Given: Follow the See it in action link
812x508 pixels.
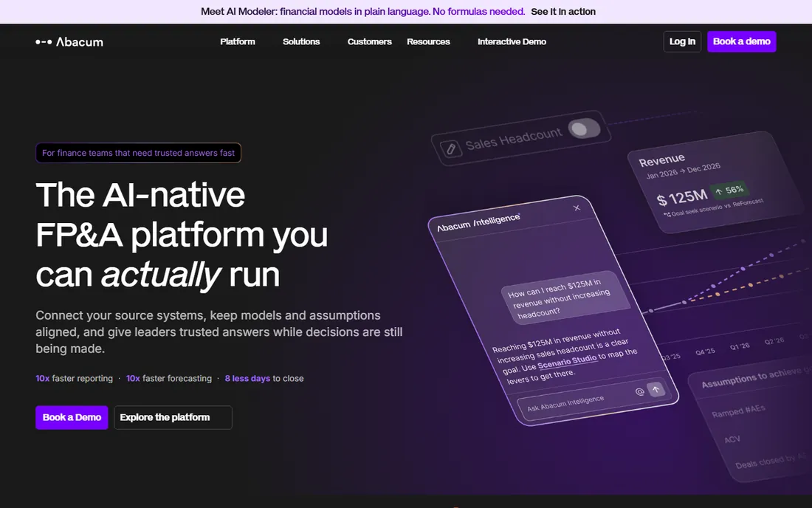Looking at the screenshot, I should click(x=563, y=11).
